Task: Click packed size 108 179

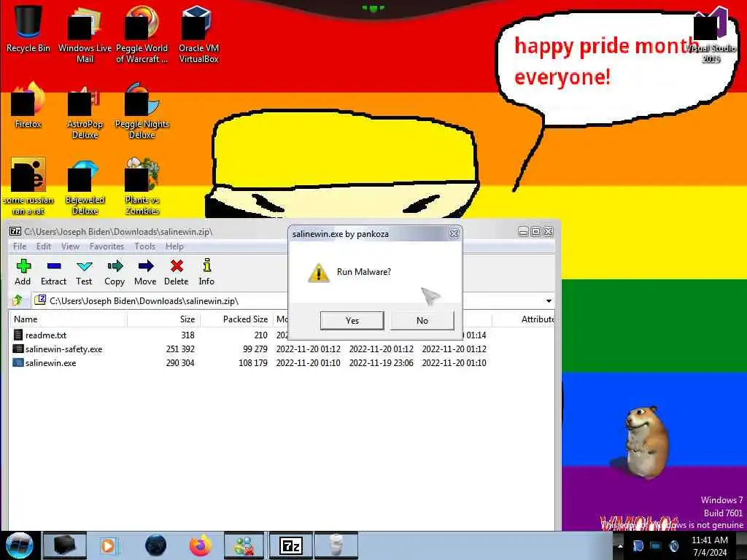Action: coord(253,363)
